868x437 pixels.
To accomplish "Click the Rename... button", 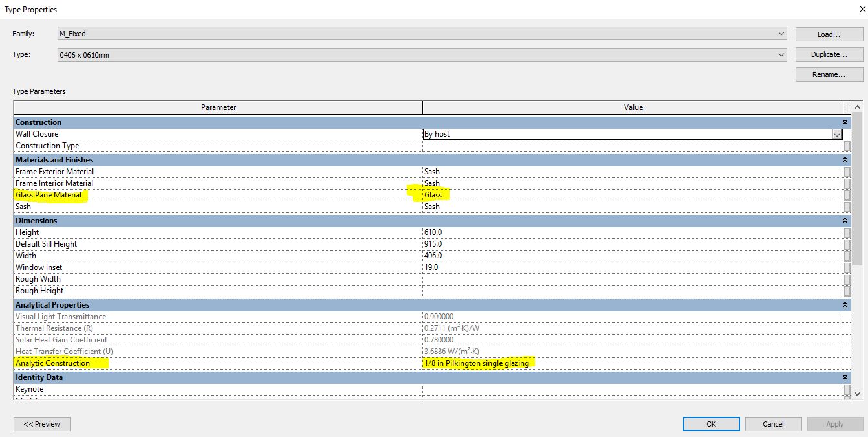I will point(829,74).
